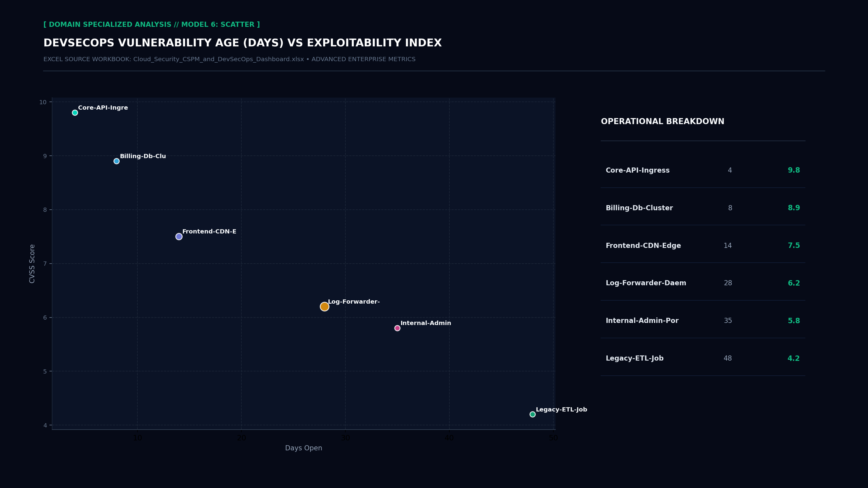Click the Billing-Db-Cluster blue scatter point

point(117,161)
